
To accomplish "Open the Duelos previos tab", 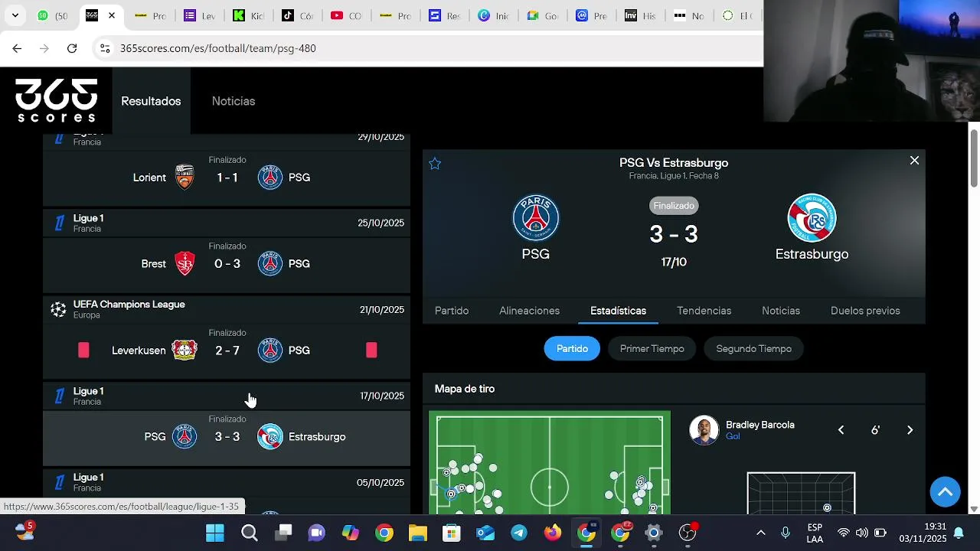I will (865, 311).
